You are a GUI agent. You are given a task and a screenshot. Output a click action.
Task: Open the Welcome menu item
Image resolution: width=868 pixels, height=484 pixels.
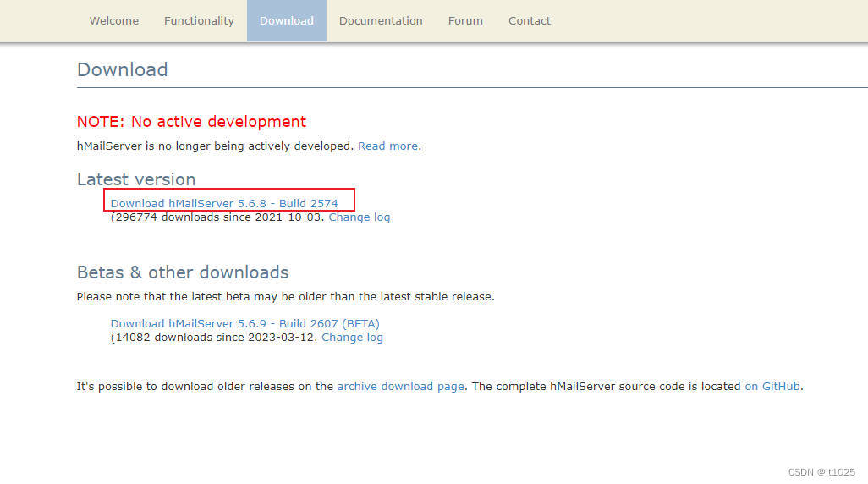click(x=114, y=20)
